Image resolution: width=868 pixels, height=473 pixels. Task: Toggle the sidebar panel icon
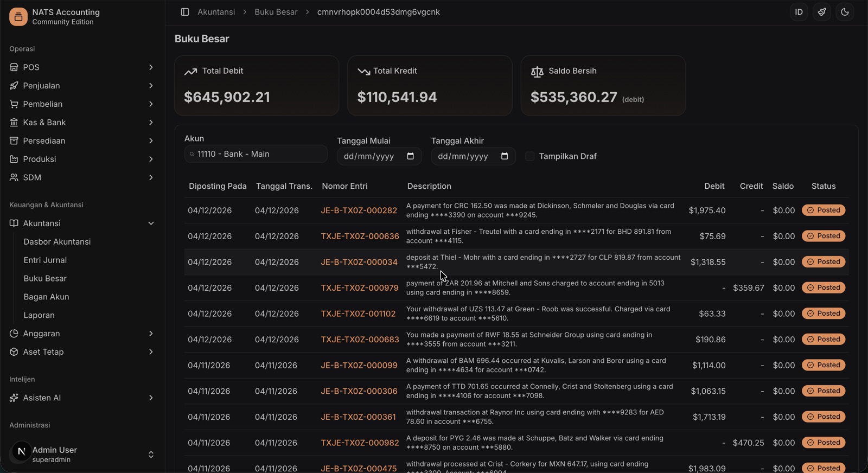click(185, 12)
